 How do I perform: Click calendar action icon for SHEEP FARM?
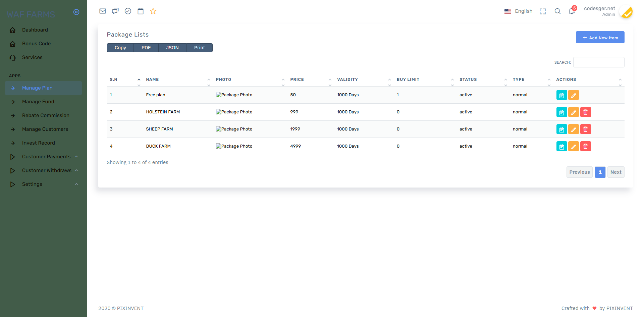(562, 129)
